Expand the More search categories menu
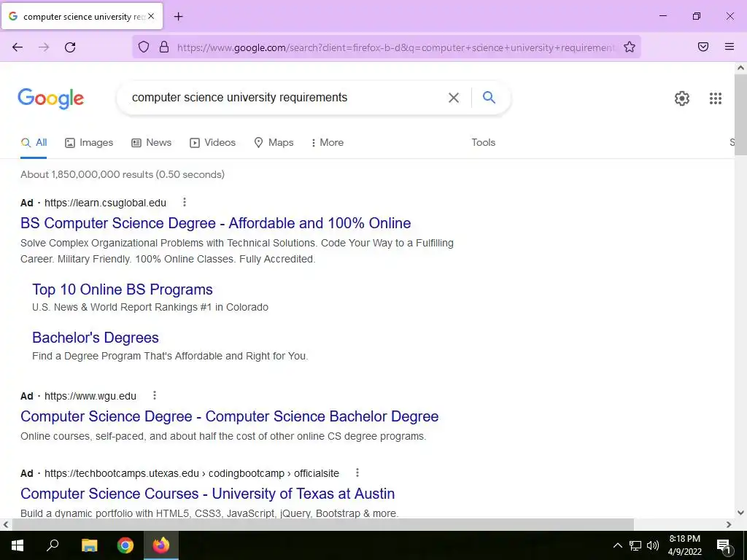 [327, 142]
